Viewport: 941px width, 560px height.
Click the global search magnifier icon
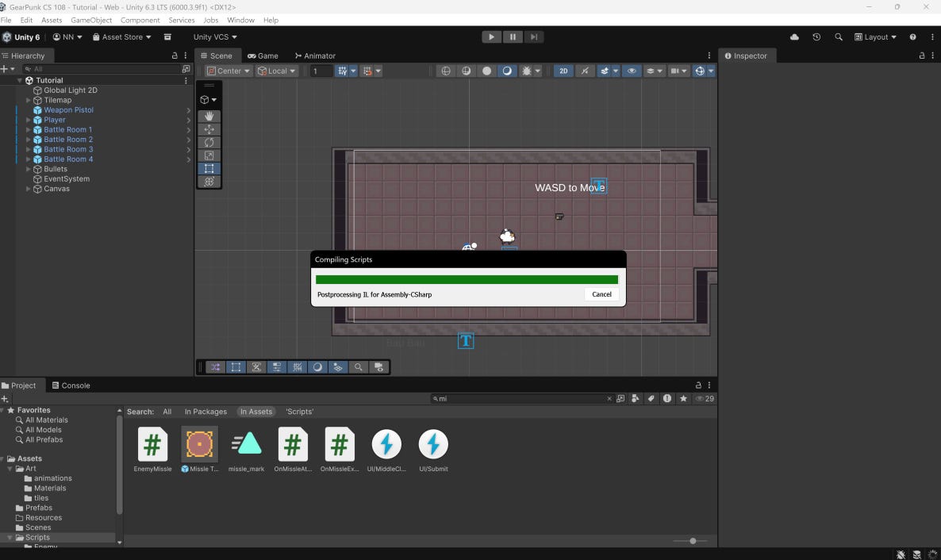click(839, 37)
